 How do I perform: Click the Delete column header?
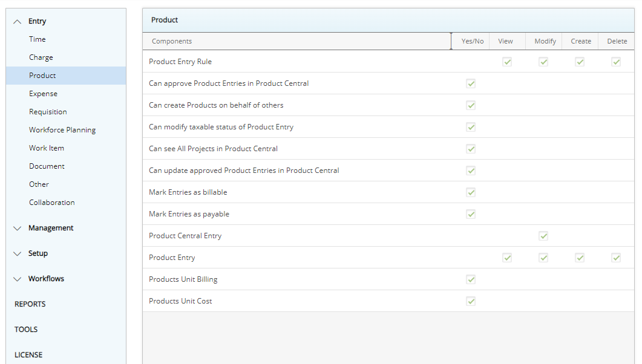(617, 41)
